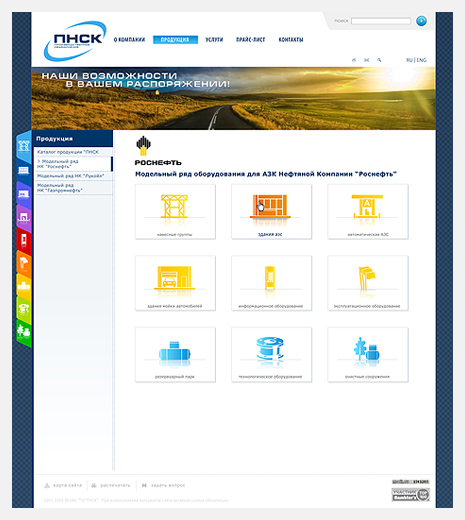Image resolution: width=465 pixels, height=520 pixels.
Task: Open the canopy structures product tile
Action: coord(175,212)
